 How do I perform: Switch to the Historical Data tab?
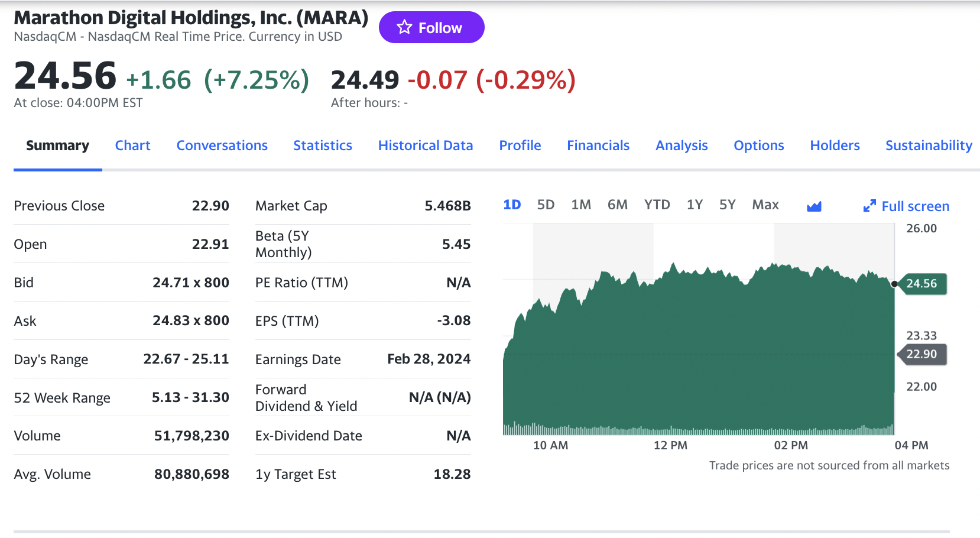click(x=426, y=145)
